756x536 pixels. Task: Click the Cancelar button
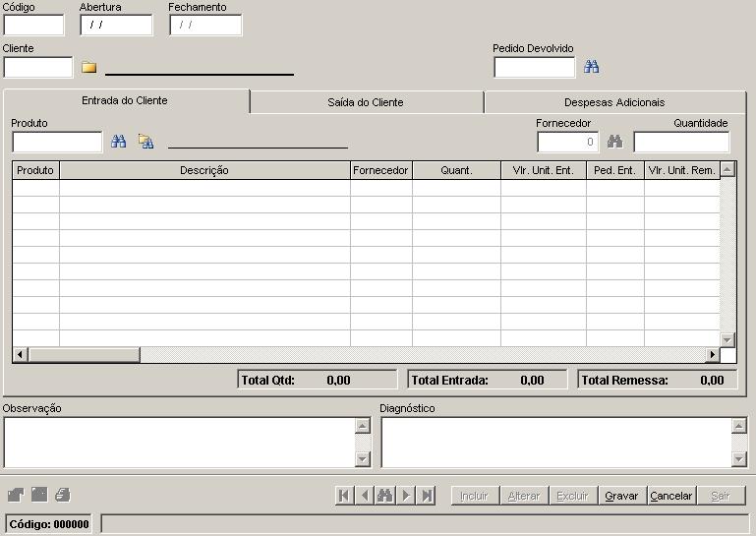[x=671, y=496]
